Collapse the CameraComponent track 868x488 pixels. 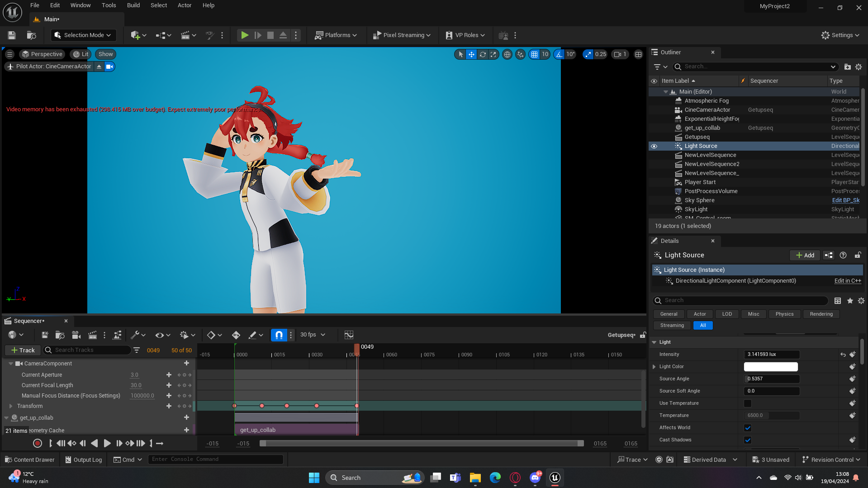tap(11, 364)
